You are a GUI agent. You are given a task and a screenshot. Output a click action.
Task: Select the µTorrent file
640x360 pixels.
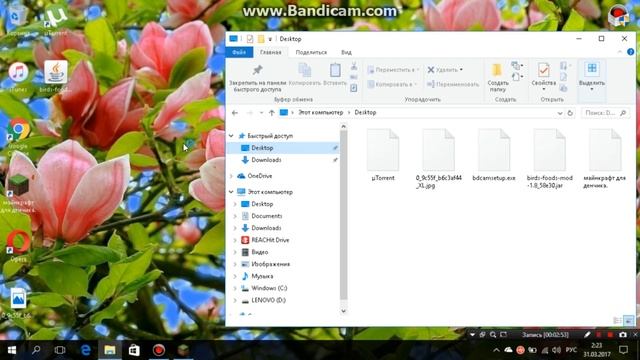383,155
